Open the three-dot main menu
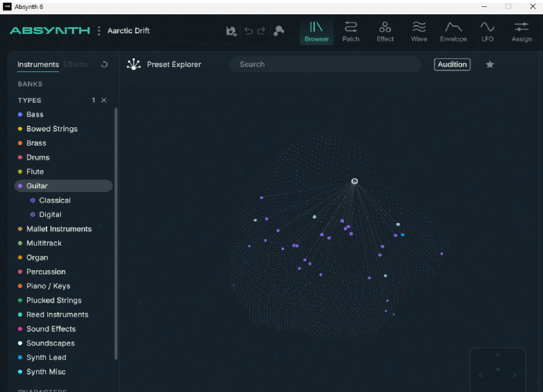The width and height of the screenshot is (543, 392). 99,31
